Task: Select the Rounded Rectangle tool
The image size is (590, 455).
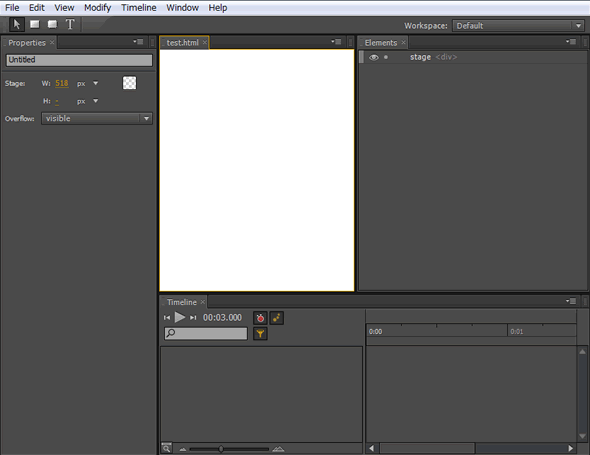Action: (52, 24)
